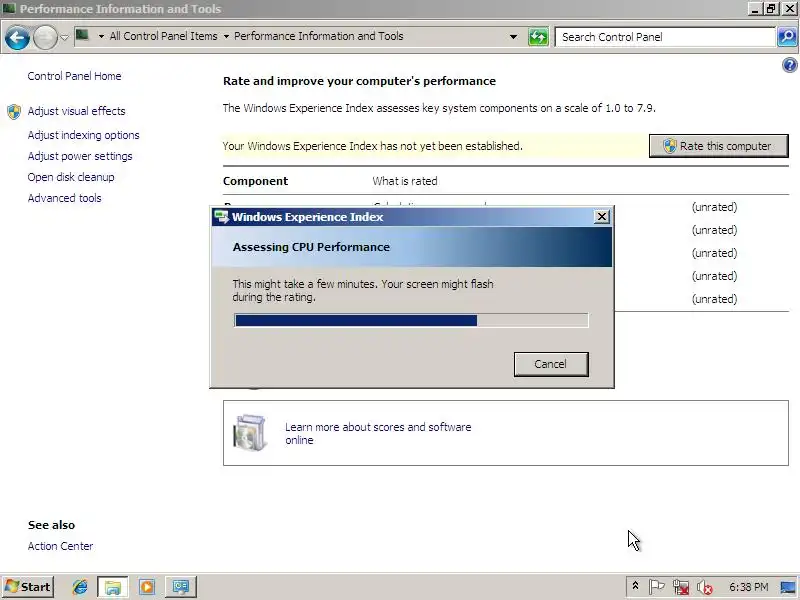
Task: Click the 6:38 PM clock
Action: click(x=748, y=587)
